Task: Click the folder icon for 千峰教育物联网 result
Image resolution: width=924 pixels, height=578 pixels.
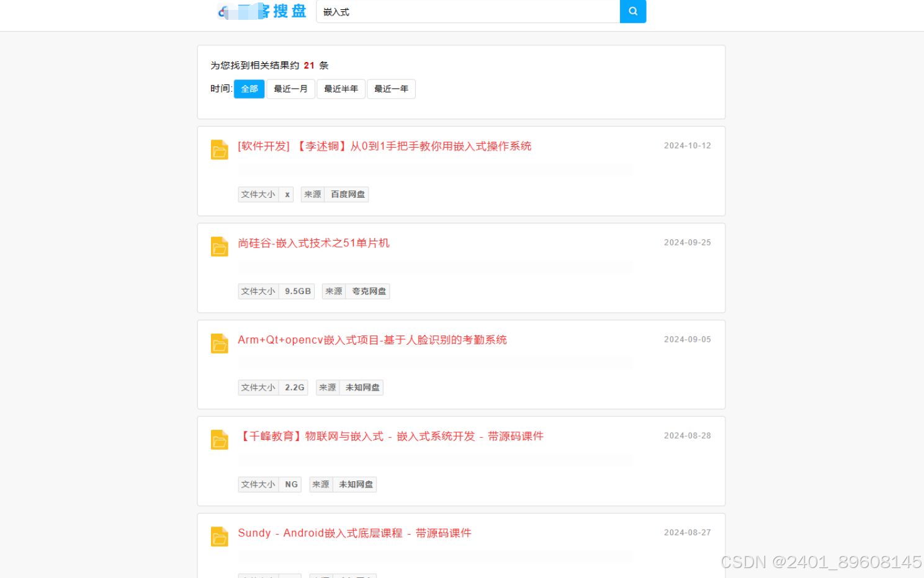Action: pos(219,439)
